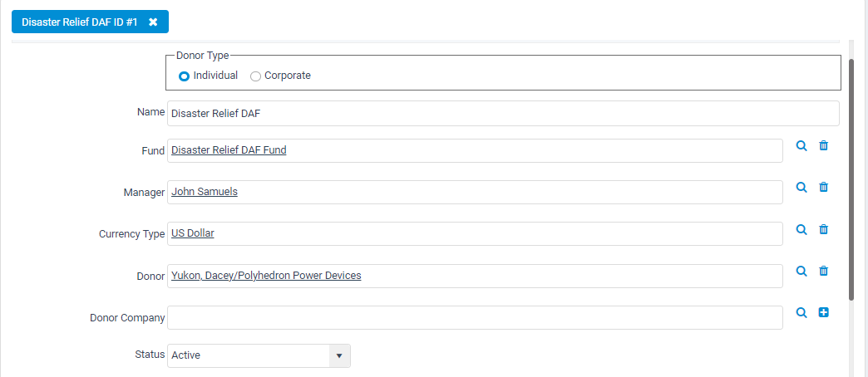Close the Disaster Relief DAF ID #1 tab
Viewport: 868px width, 377px height.
coord(153,22)
